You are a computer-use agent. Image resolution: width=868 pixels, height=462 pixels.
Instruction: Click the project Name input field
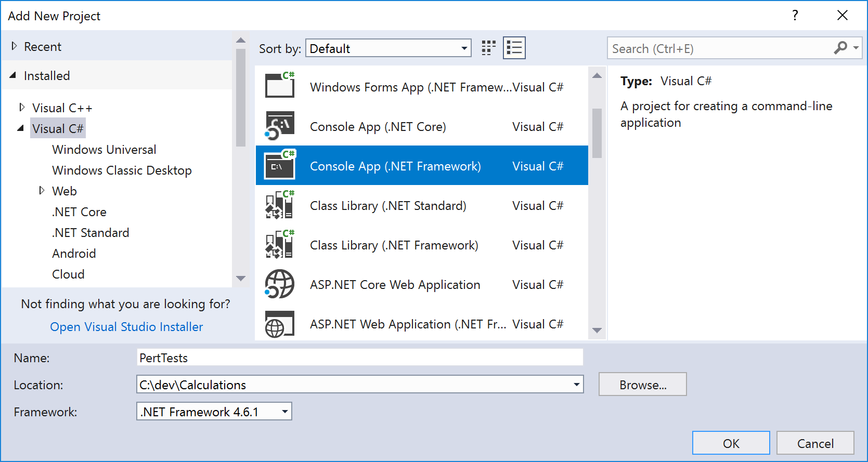point(360,358)
